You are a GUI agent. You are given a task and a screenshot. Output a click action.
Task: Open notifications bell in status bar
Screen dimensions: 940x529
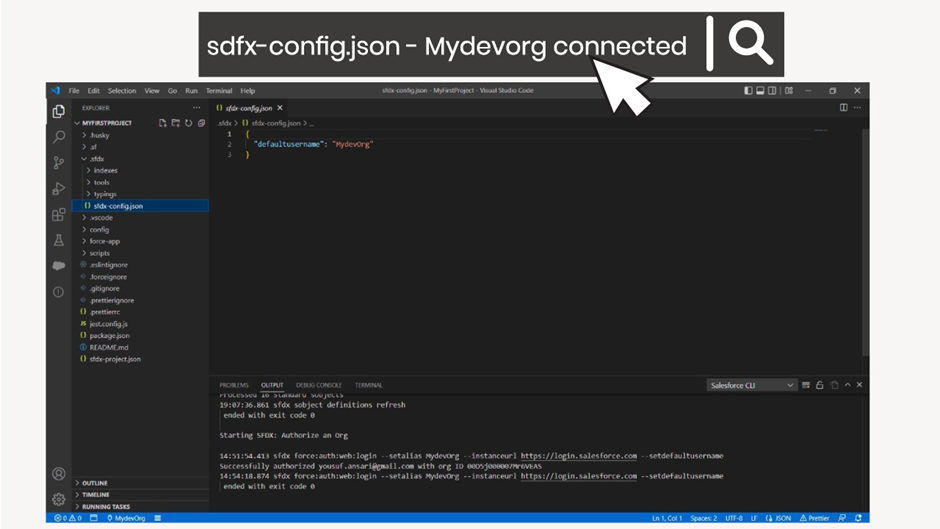coord(858,518)
